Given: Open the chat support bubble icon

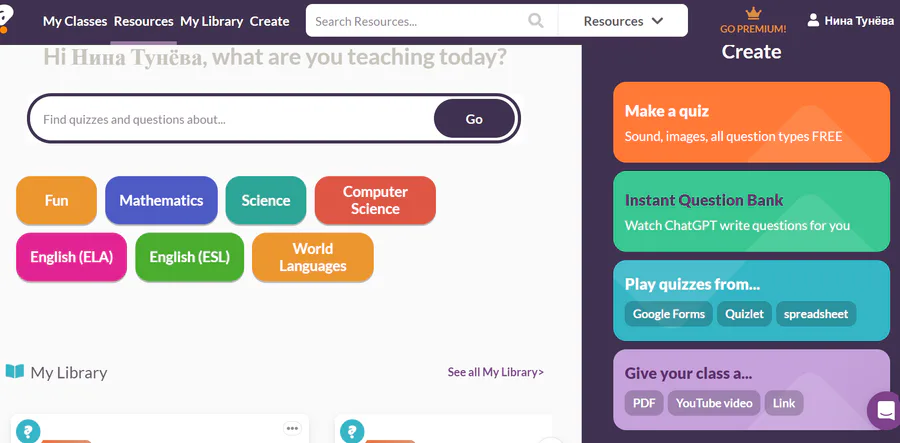Looking at the screenshot, I should (x=886, y=410).
